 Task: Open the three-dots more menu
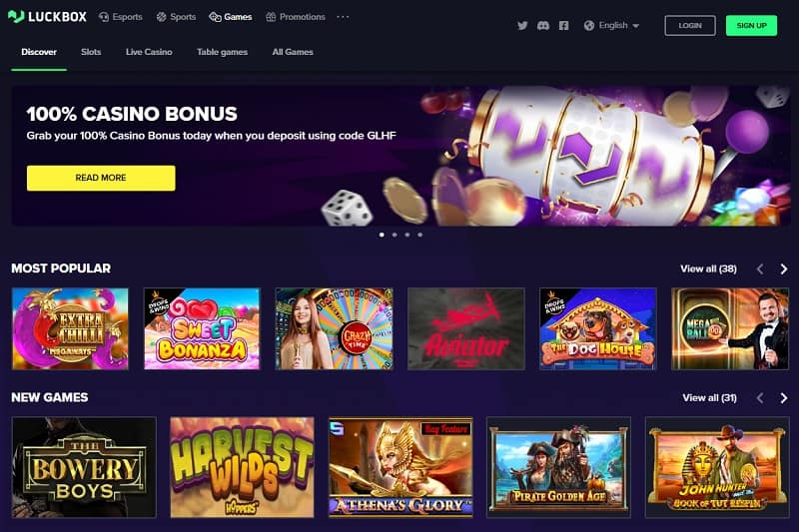[343, 17]
